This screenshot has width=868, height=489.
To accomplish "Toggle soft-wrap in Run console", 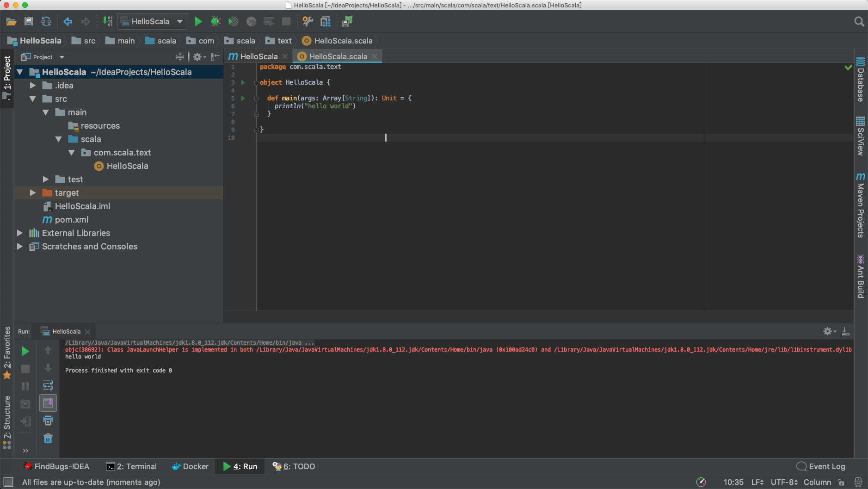I will [x=48, y=385].
